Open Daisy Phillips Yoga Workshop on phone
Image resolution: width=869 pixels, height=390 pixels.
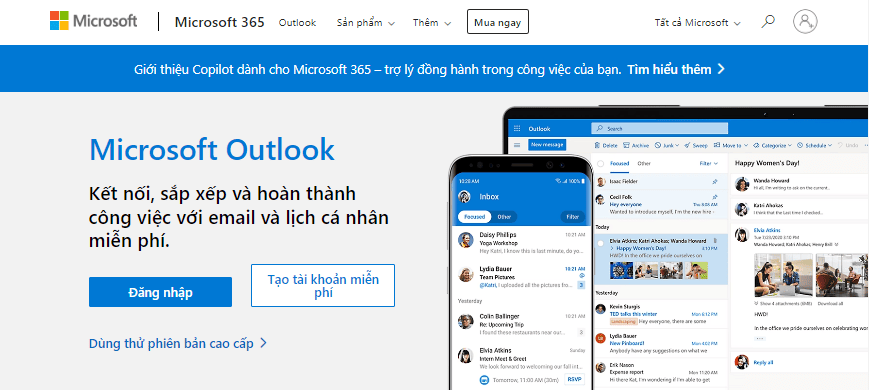tap(521, 242)
